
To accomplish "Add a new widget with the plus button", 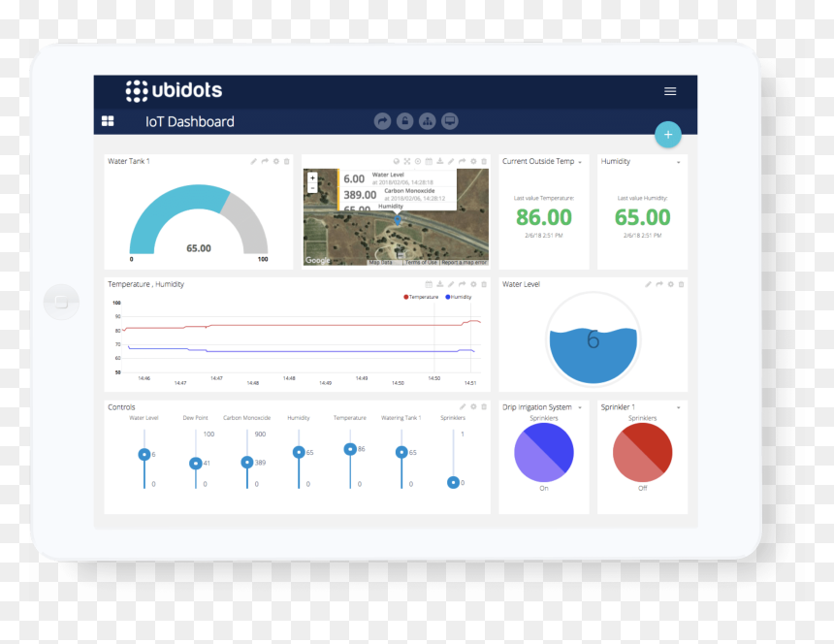I will (668, 135).
